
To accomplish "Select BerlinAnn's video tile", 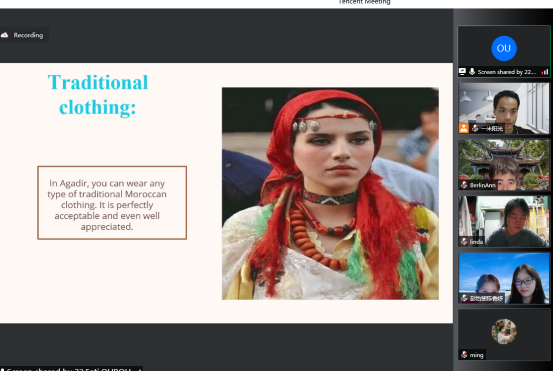I will click(504, 165).
